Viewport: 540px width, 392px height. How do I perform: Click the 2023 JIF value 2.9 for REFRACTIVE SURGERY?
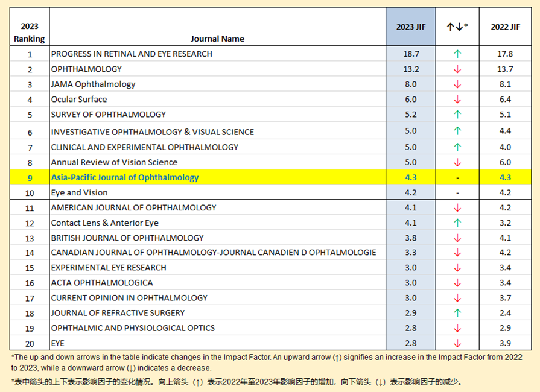[411, 313]
